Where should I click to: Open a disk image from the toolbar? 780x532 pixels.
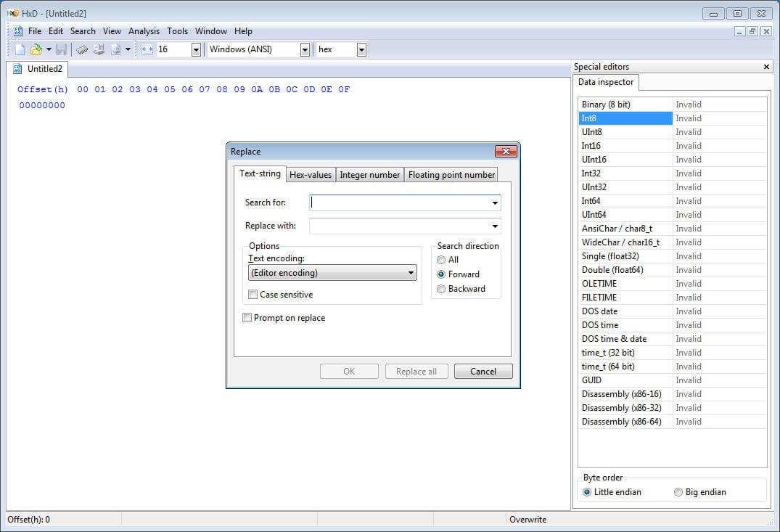point(116,49)
